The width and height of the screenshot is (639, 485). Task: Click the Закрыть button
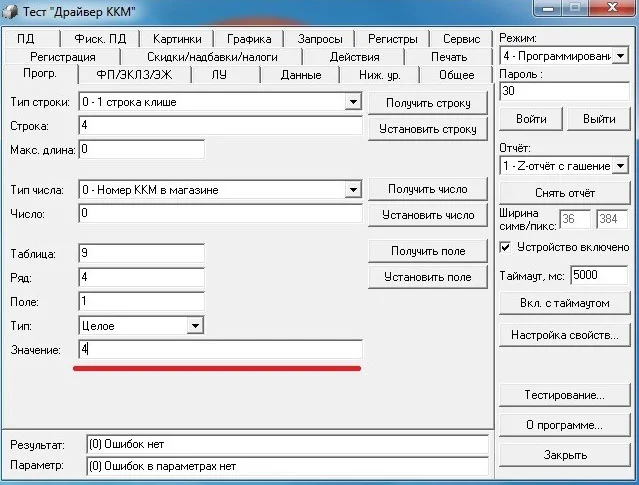coord(565,455)
